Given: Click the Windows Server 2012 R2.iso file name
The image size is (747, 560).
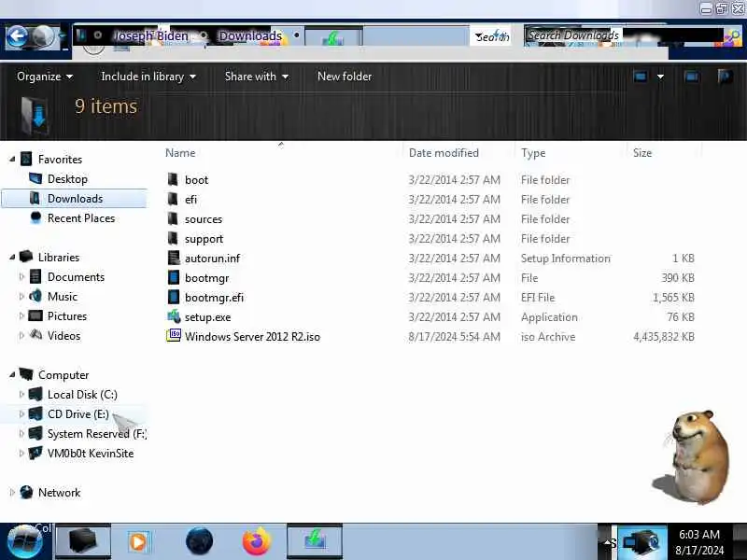Looking at the screenshot, I should point(252,337).
